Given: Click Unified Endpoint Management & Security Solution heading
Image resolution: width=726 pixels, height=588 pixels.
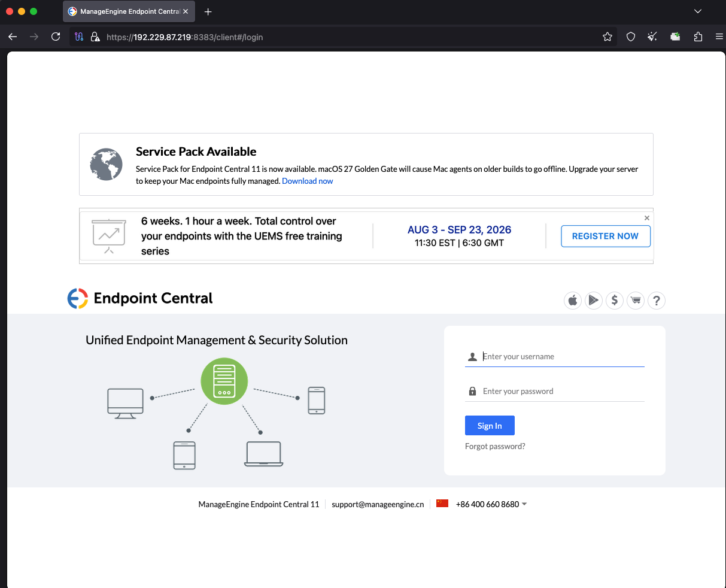Looking at the screenshot, I should pos(217,340).
